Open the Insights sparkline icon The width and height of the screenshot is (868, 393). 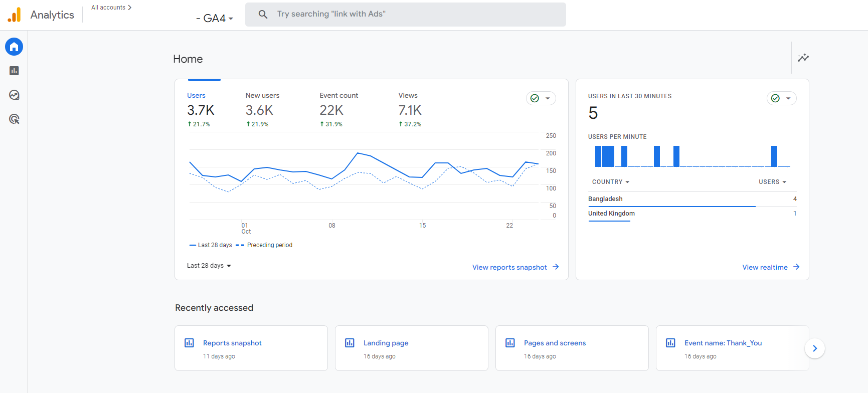803,58
